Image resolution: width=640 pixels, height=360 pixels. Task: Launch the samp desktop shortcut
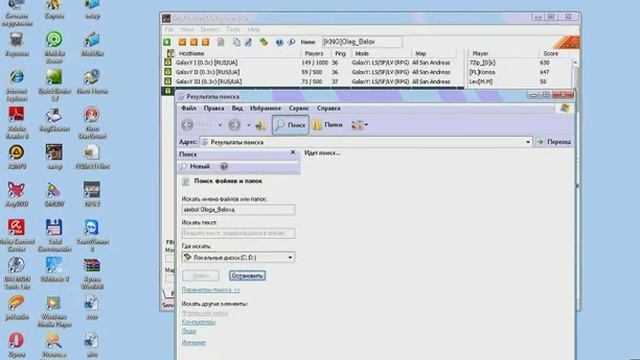click(x=54, y=156)
